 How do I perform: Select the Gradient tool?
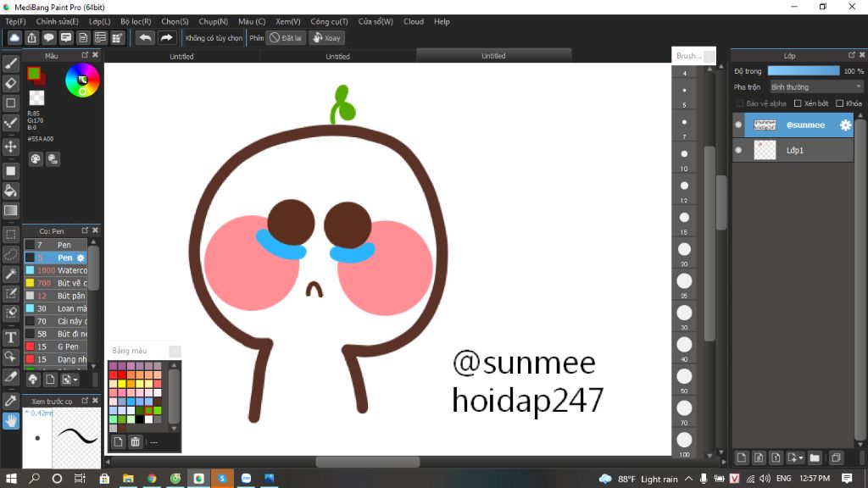pos(10,210)
